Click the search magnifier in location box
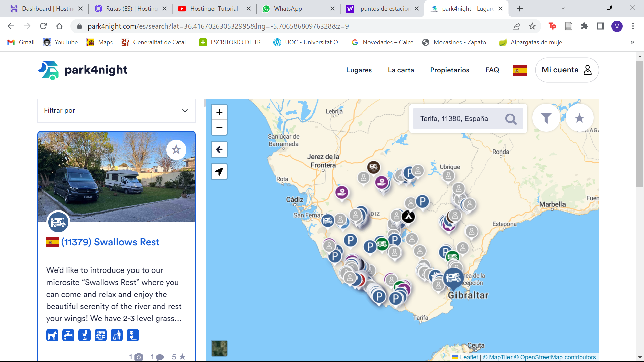644x362 pixels. (x=511, y=119)
